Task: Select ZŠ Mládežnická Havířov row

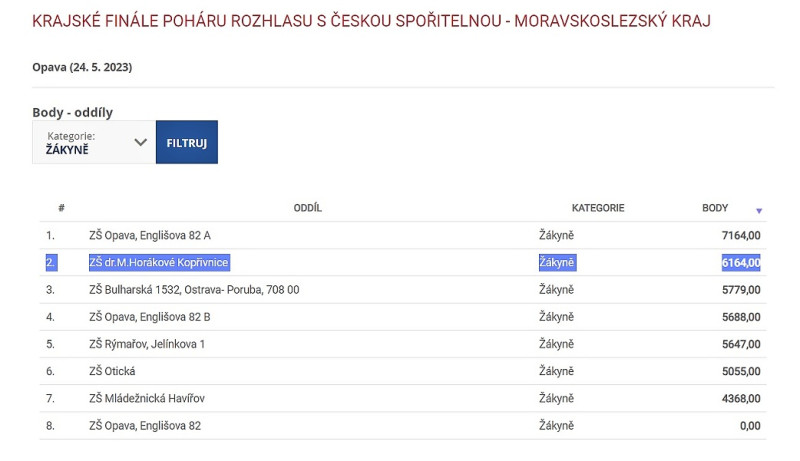Action: pyautogui.click(x=147, y=398)
